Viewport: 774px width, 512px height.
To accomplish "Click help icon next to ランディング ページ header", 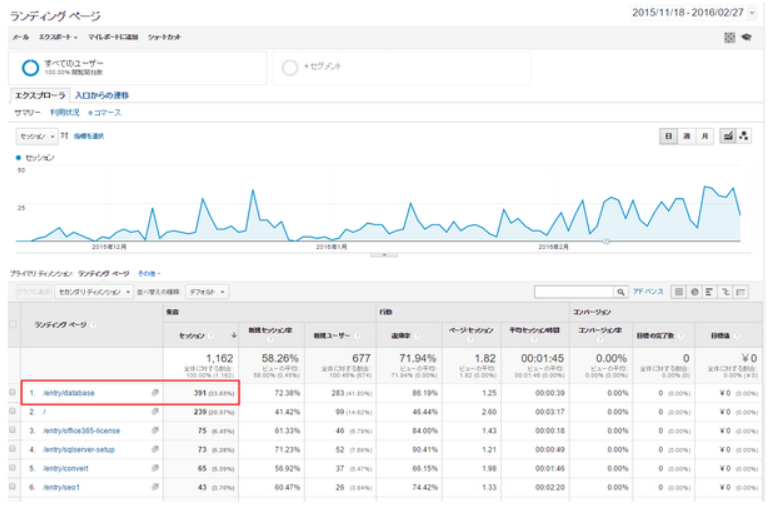I will click(93, 325).
